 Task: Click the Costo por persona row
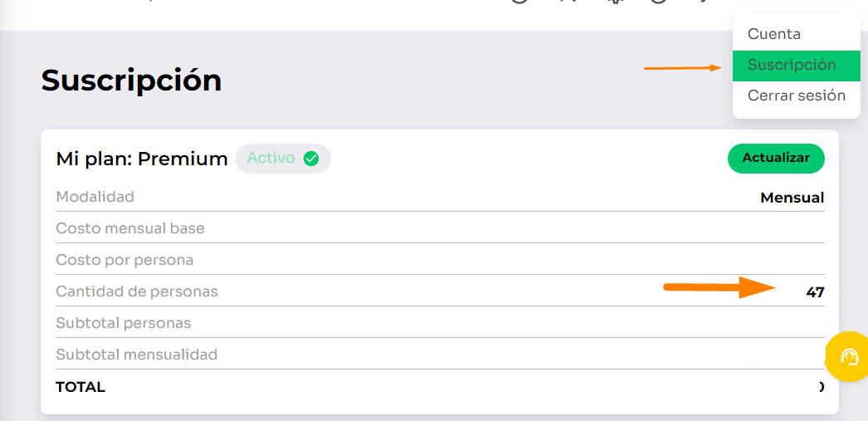124,260
